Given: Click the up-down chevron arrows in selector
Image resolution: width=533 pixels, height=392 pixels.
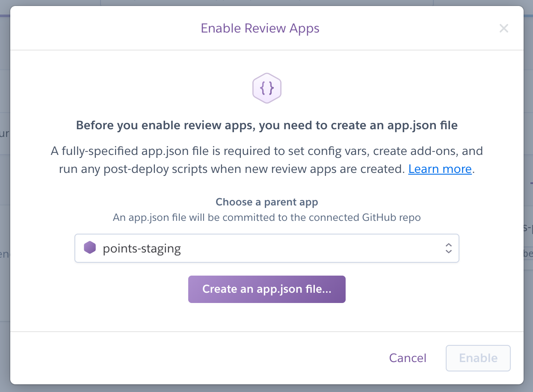Looking at the screenshot, I should 448,248.
